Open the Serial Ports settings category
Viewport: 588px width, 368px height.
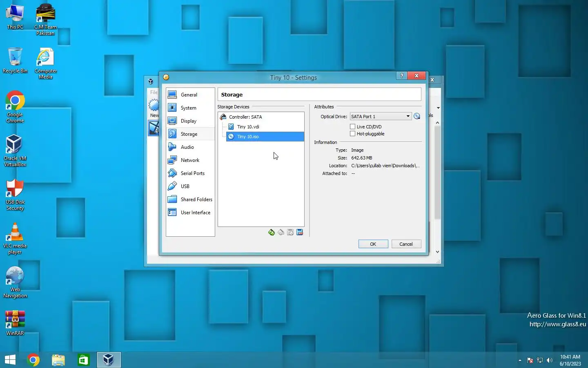[190, 173]
